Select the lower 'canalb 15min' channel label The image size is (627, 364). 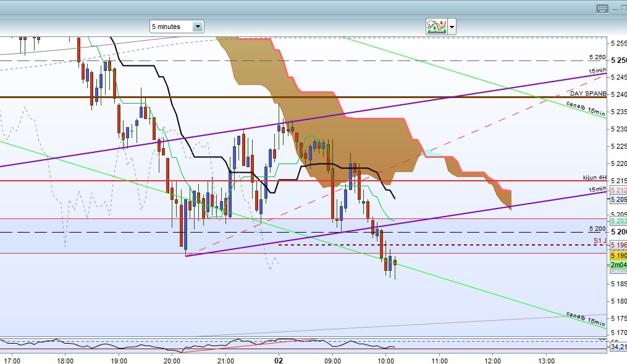[586, 319]
